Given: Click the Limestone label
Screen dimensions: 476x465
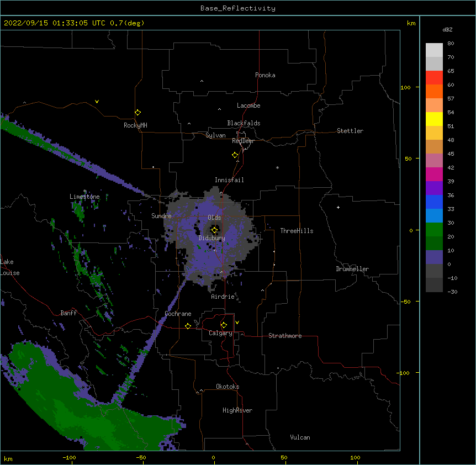Looking at the screenshot, I should (x=84, y=197).
